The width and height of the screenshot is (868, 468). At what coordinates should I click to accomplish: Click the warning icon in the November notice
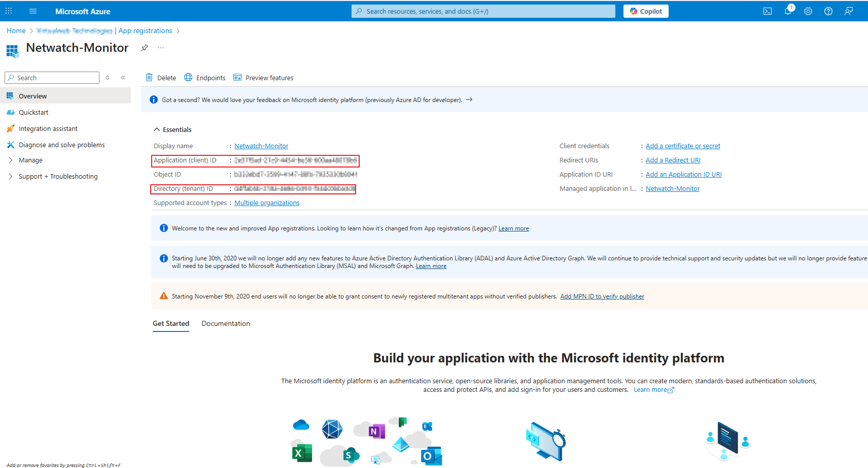[164, 296]
